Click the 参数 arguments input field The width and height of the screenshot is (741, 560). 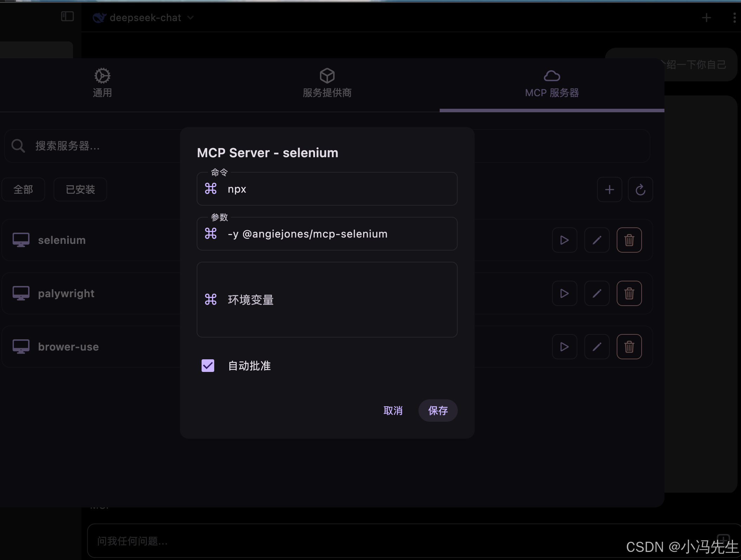337,234
